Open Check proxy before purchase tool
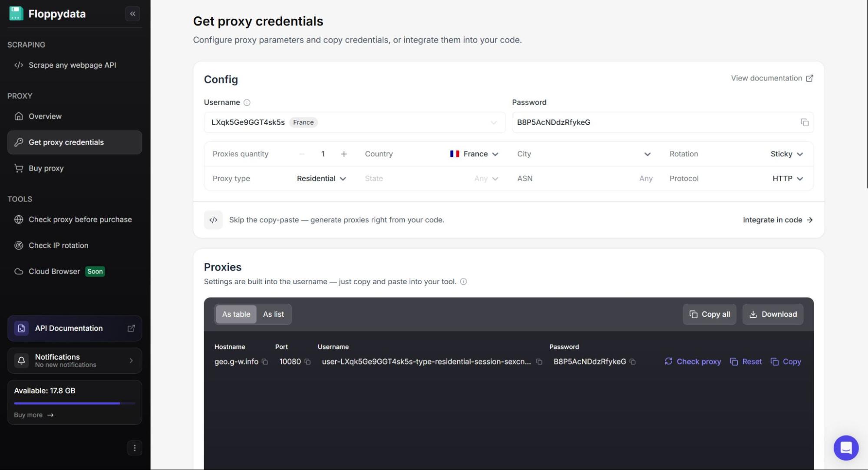The image size is (868, 470). pyautogui.click(x=75, y=220)
